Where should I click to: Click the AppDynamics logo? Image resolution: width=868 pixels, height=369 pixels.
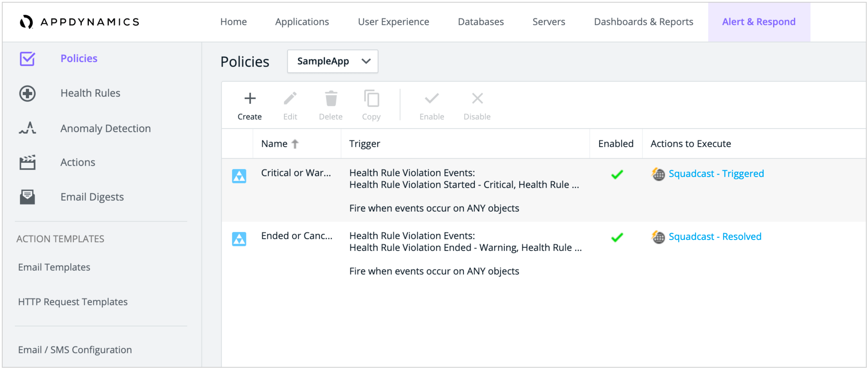coord(79,22)
